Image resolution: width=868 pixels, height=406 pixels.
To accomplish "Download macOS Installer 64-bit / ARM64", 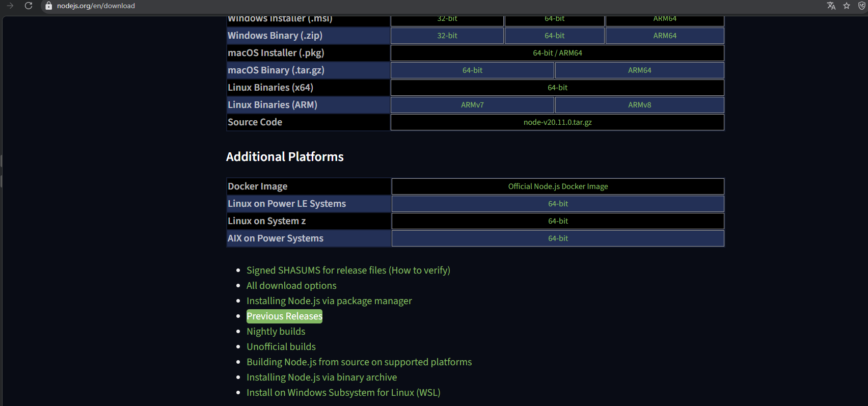I will click(x=557, y=53).
